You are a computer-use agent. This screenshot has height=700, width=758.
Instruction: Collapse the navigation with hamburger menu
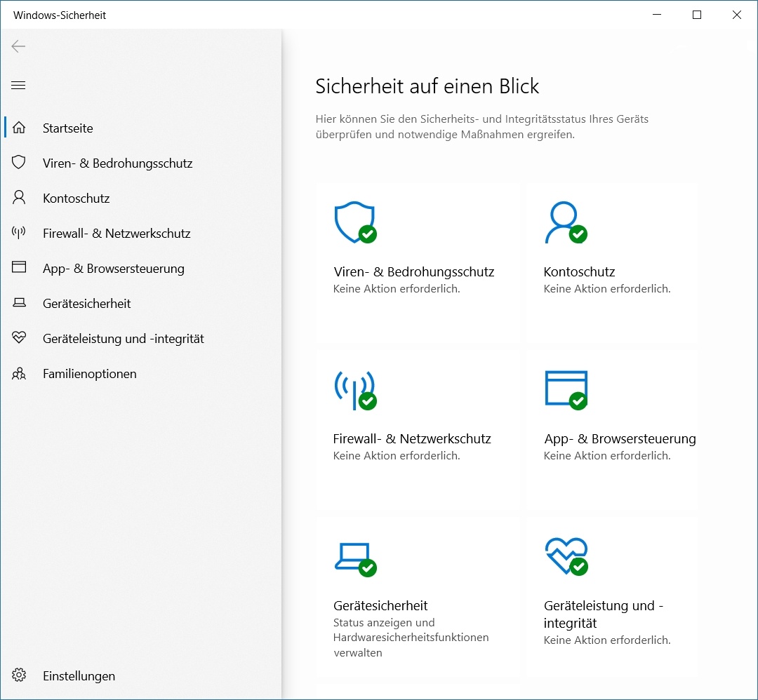(19, 86)
